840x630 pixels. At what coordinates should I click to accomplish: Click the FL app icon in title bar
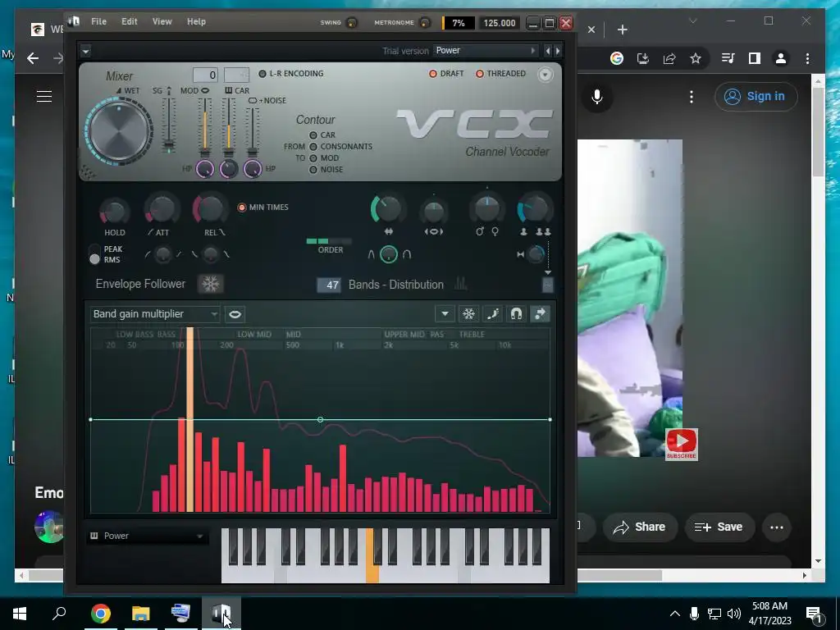(74, 21)
